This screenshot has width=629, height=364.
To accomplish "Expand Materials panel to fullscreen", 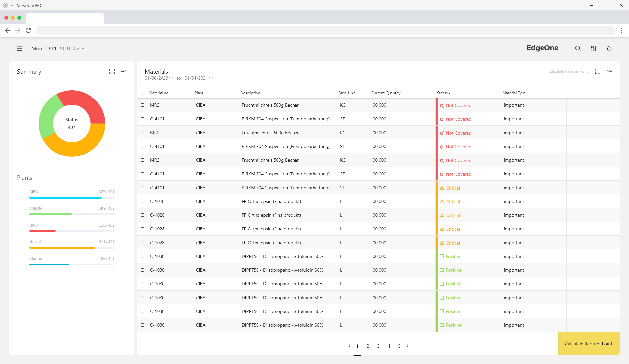I will 598,71.
